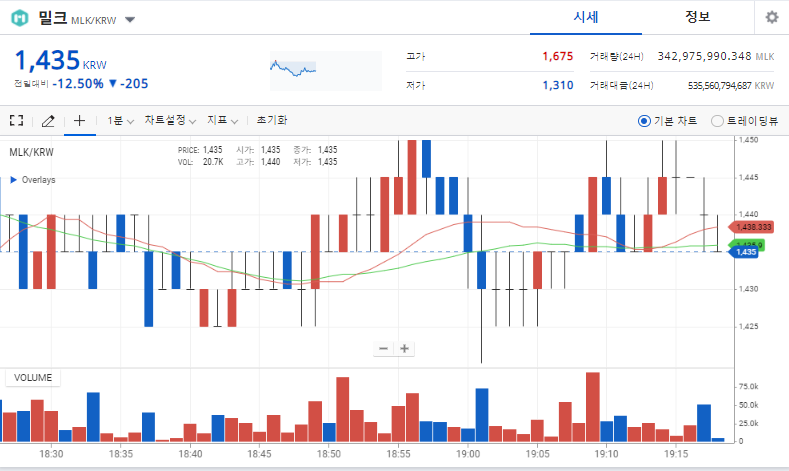
Task: Select the pencil drawing tool
Action: [48, 121]
